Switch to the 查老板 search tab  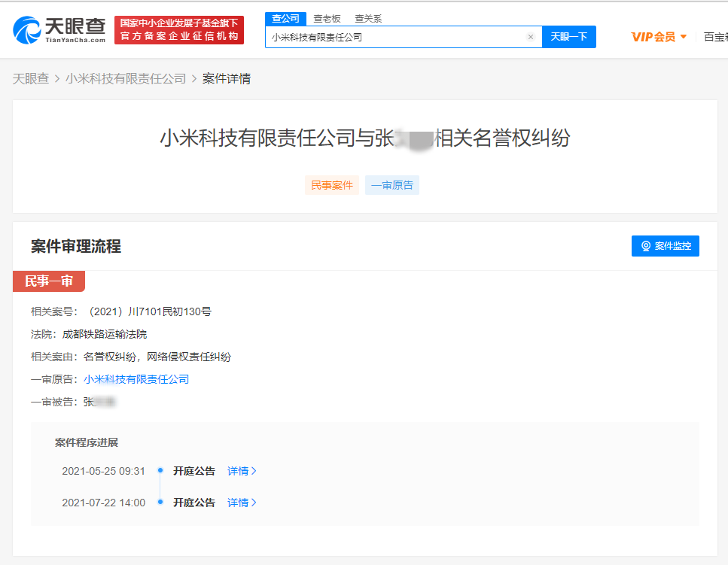[x=327, y=18]
